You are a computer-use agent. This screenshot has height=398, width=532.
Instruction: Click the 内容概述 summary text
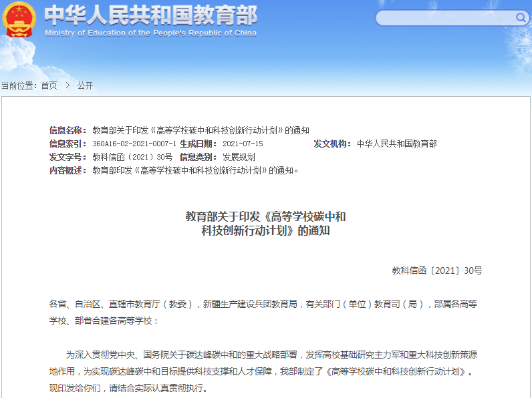pos(195,170)
